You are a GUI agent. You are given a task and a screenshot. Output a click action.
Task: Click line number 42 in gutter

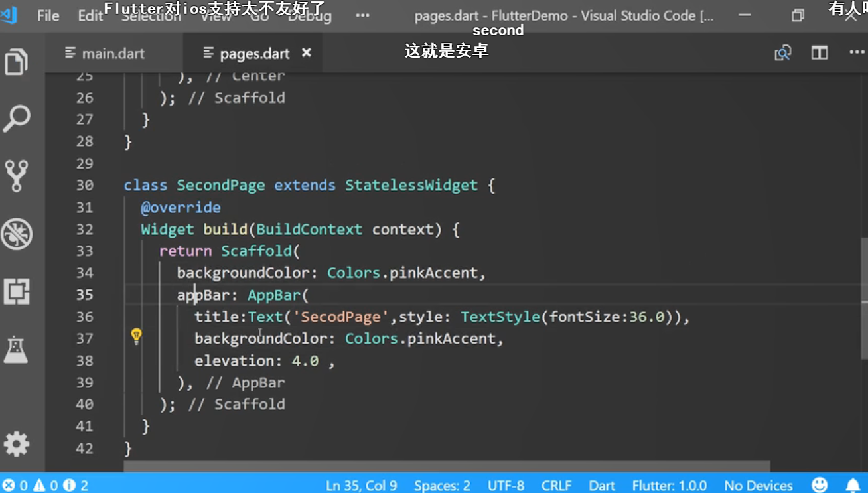[84, 448]
